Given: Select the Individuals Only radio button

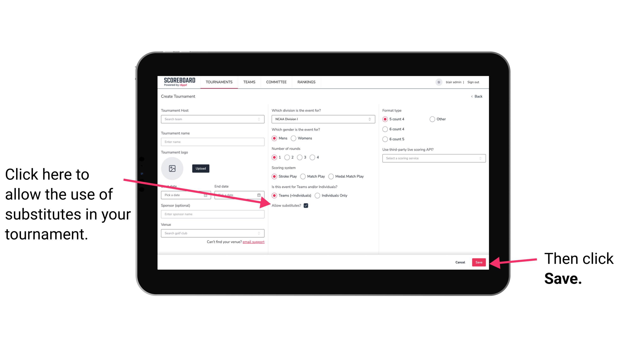Looking at the screenshot, I should click(318, 196).
